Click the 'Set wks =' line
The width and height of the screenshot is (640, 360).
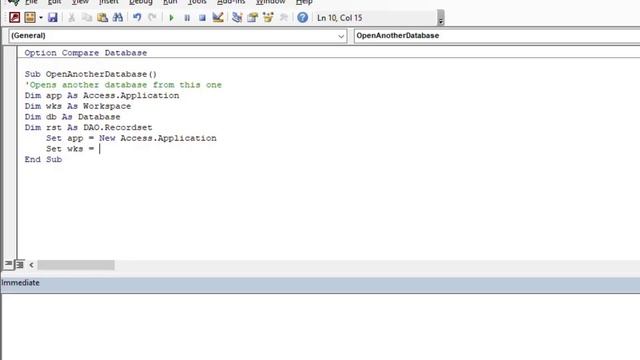70,149
